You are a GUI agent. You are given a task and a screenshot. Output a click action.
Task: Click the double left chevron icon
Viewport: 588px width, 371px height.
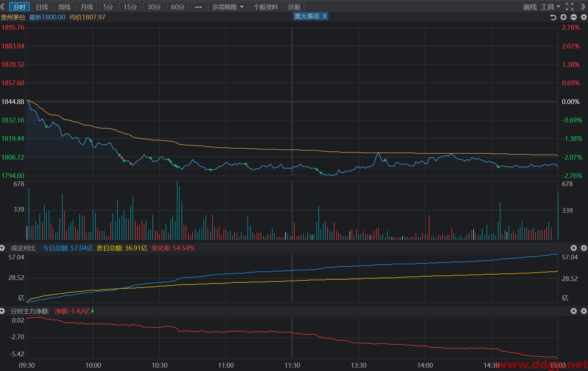click(2, 7)
